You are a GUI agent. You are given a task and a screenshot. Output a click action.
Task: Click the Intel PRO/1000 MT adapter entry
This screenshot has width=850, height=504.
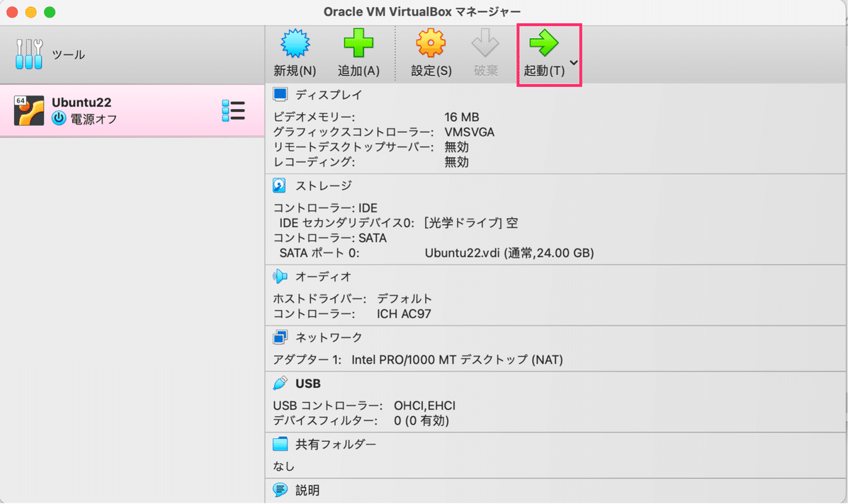tap(458, 360)
